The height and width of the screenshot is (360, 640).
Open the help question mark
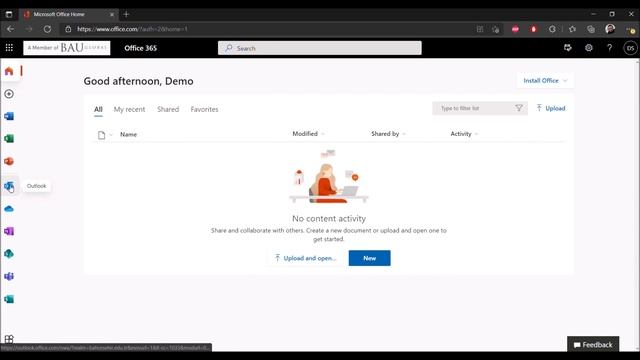(609, 48)
